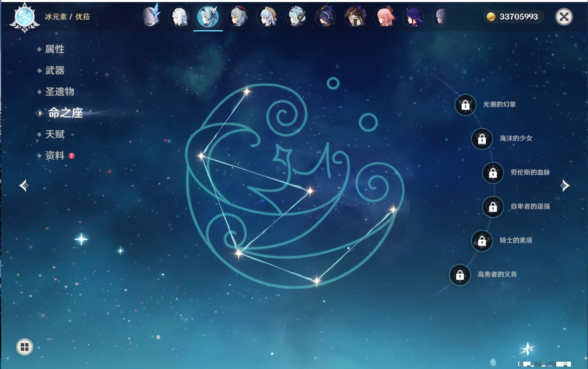Go to next character with right arrow
The height and width of the screenshot is (369, 588).
(x=565, y=186)
